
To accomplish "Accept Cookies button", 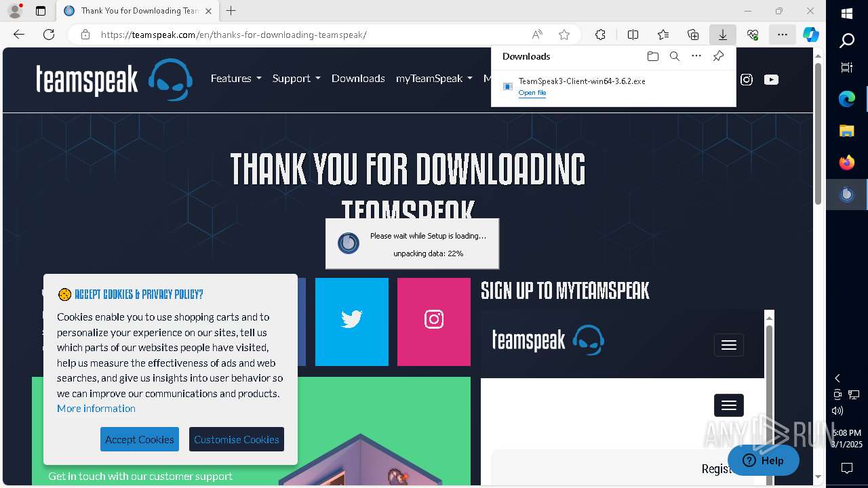I will (140, 439).
